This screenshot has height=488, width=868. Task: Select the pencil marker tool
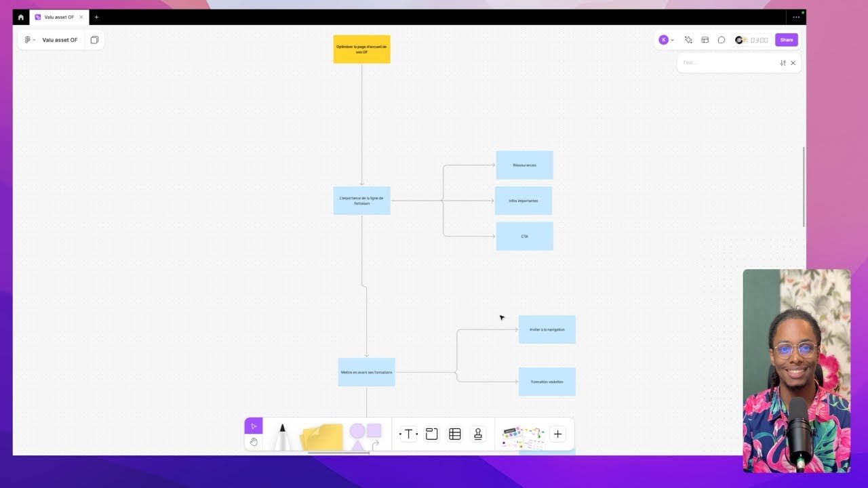[x=282, y=436]
